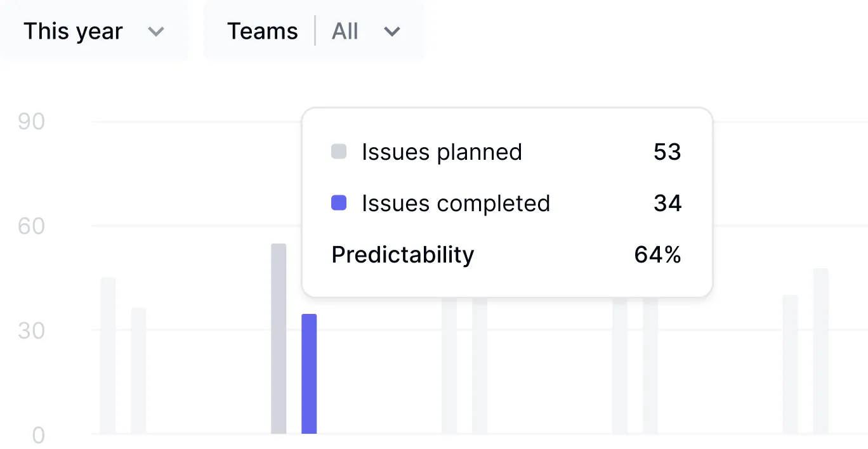Click the 64% predictability value

(x=657, y=255)
